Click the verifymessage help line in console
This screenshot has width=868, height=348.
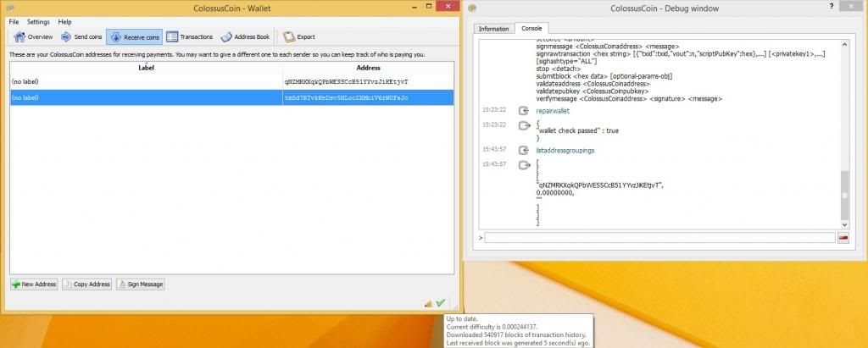(x=629, y=98)
